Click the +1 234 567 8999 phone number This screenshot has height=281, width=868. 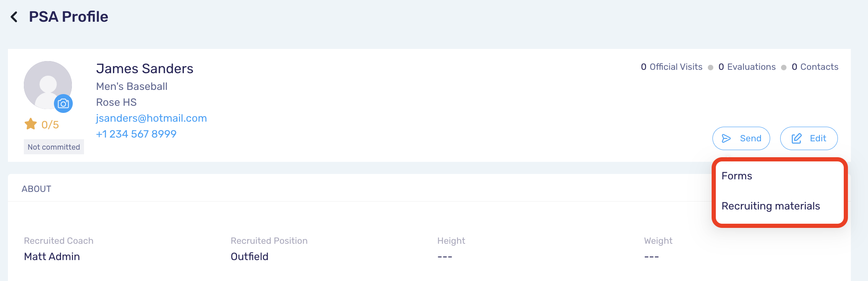click(136, 134)
